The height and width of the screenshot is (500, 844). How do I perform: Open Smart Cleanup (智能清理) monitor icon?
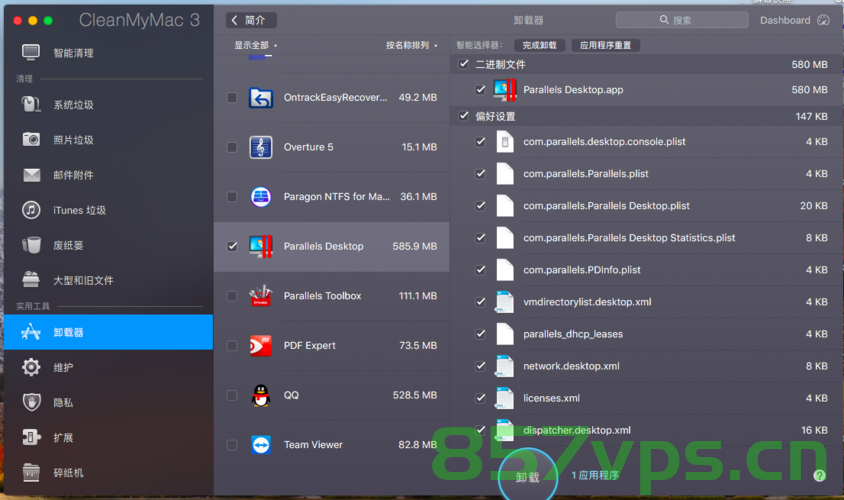click(31, 52)
